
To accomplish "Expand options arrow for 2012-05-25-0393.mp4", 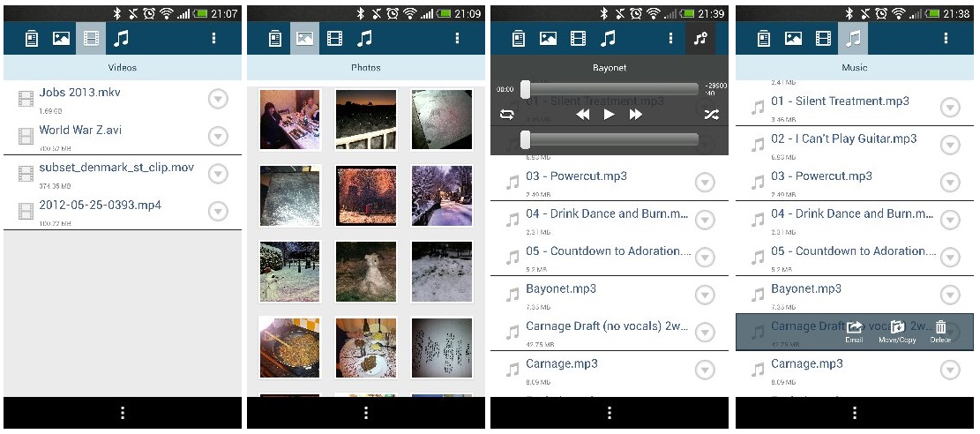I will pos(218,212).
